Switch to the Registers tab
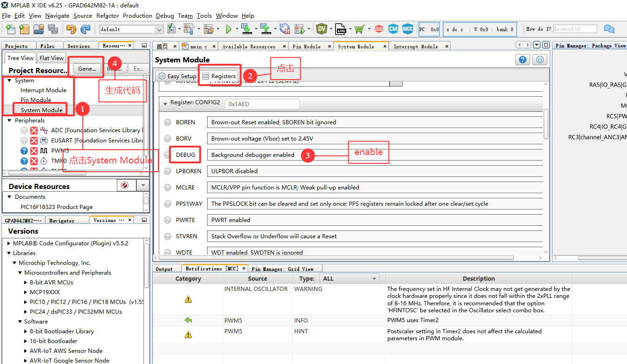 click(219, 76)
